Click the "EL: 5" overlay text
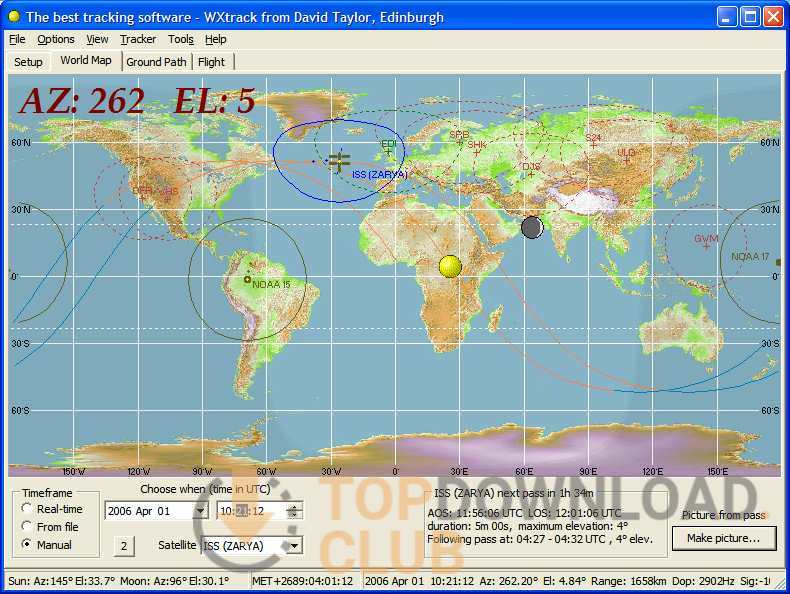The image size is (790, 594). [x=215, y=100]
